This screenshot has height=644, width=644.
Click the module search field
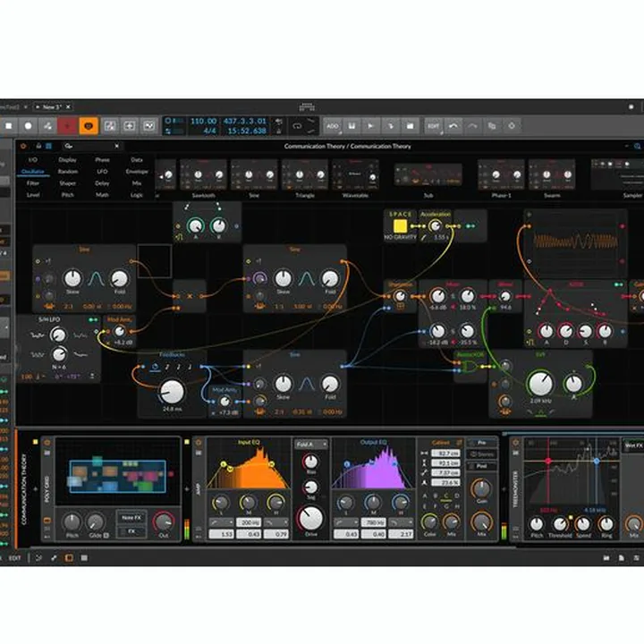click(x=90, y=146)
